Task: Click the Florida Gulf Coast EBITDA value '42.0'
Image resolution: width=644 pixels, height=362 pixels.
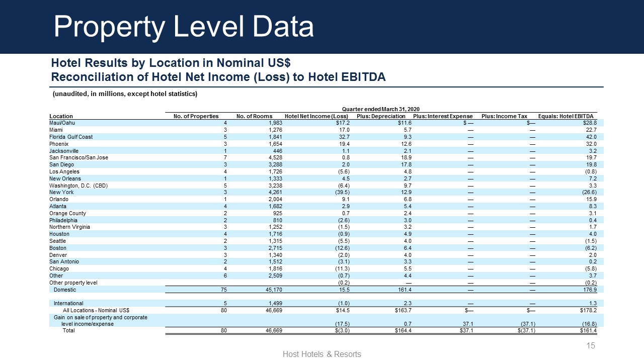Action: [x=591, y=137]
